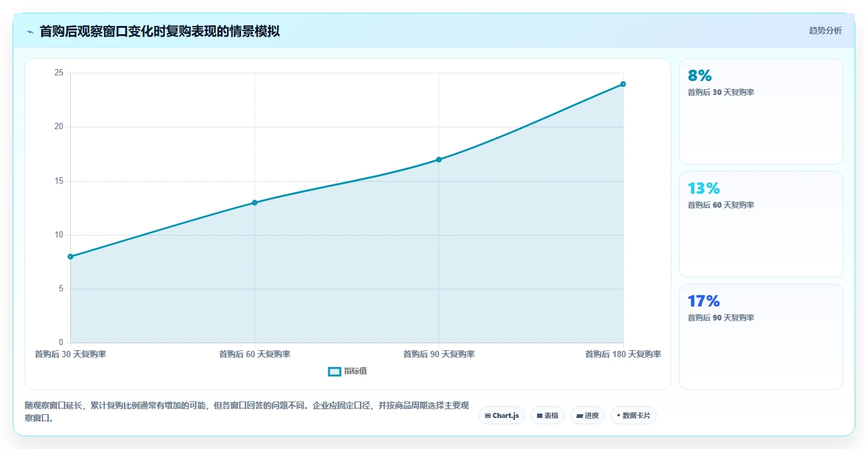This screenshot has width=868, height=449.
Task: Click the y-axis value 15
Action: point(59,181)
